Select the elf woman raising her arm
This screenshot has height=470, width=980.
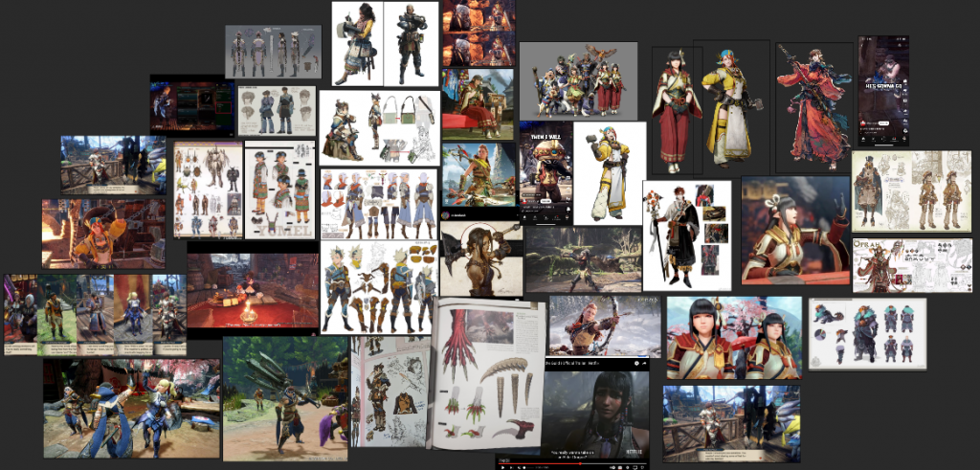click(x=795, y=231)
